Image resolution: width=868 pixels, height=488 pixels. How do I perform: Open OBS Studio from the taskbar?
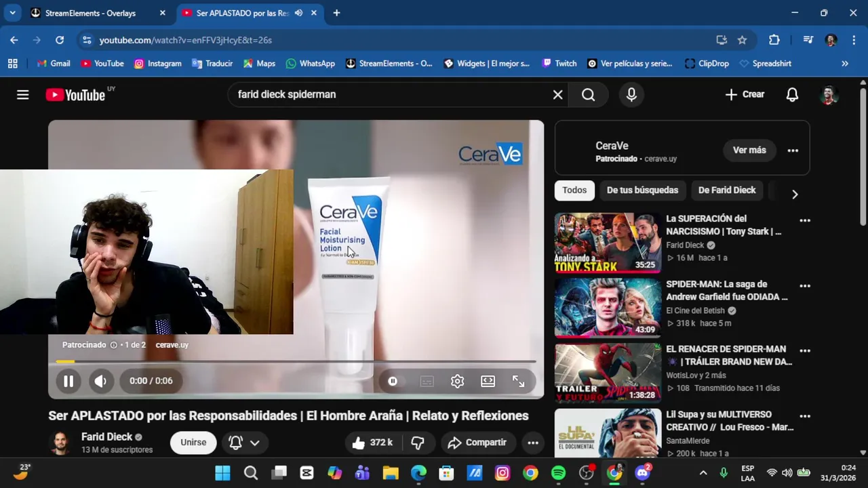(x=587, y=472)
